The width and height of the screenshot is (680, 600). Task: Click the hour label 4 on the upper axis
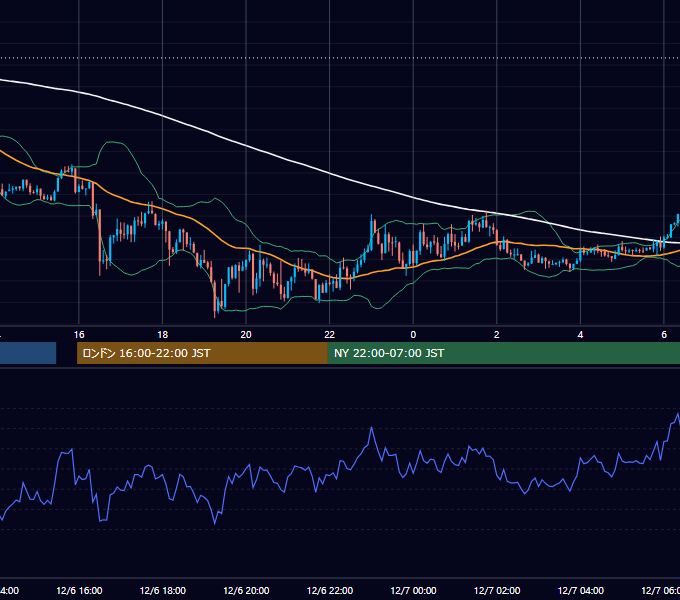(580, 335)
